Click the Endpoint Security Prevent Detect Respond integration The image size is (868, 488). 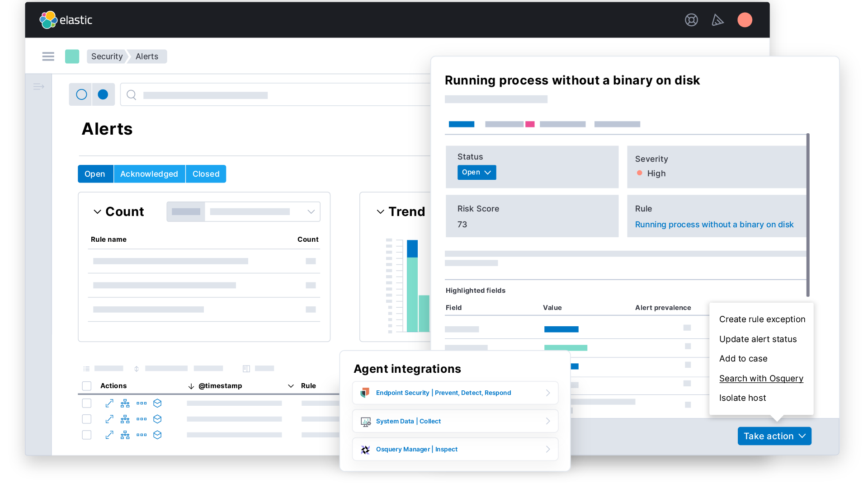454,393
